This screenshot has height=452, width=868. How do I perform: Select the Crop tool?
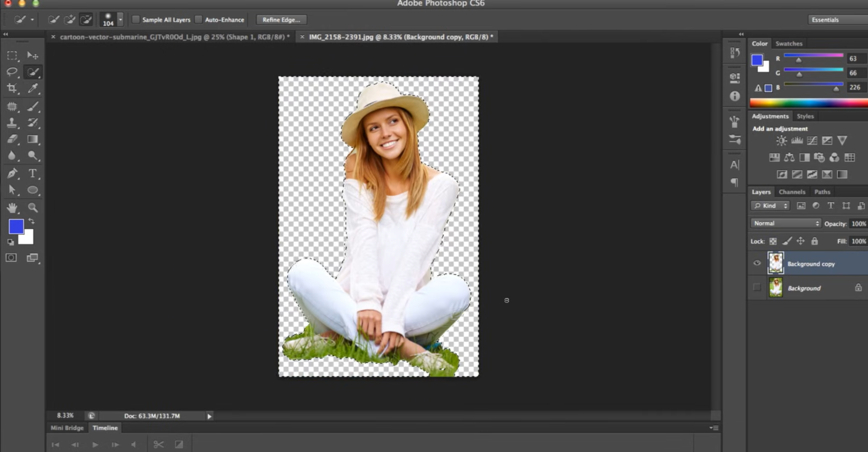coord(12,88)
